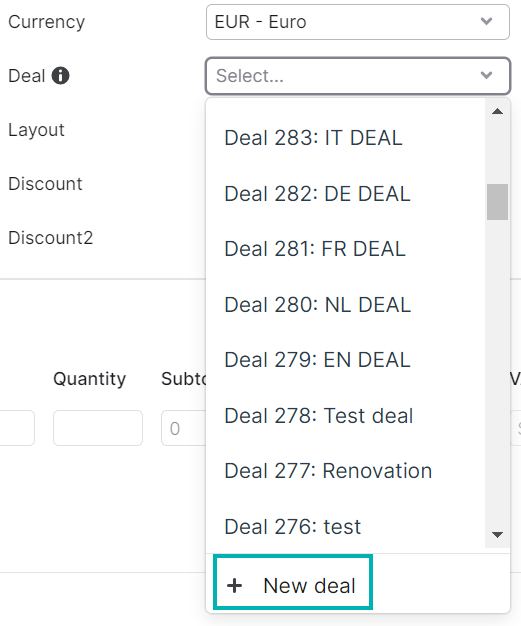Click the Deal Select... combo box

coord(358,76)
